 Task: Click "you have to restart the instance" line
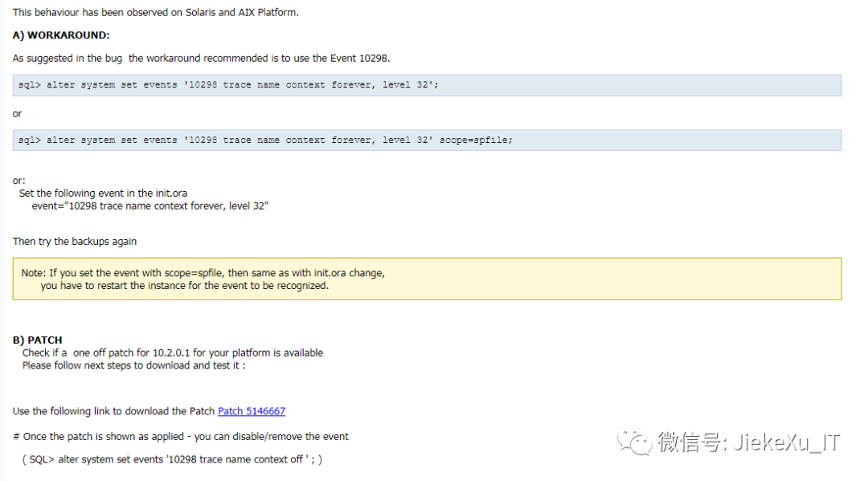[184, 285]
